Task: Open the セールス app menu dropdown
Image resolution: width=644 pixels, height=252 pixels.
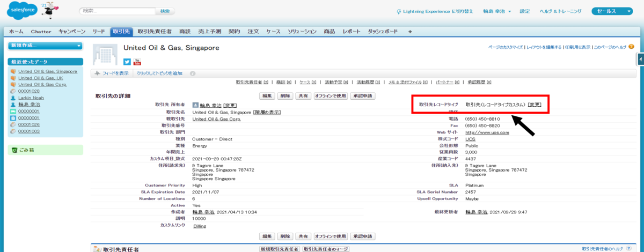Action: point(613,11)
